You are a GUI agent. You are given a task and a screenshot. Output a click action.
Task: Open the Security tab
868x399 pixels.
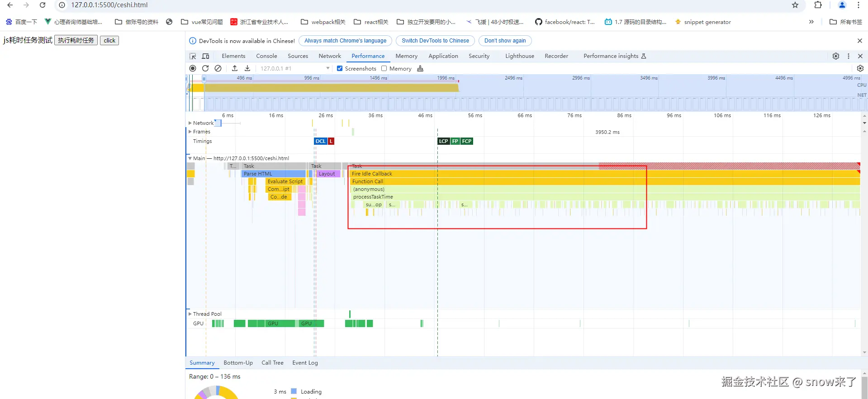click(x=479, y=56)
